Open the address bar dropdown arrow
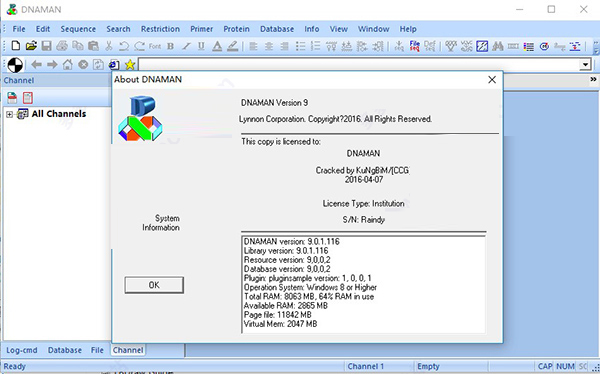 [585, 64]
